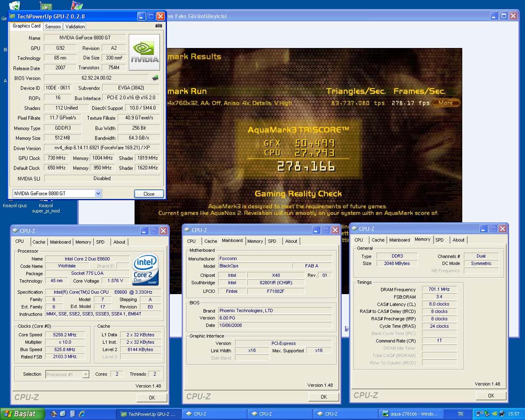This screenshot has width=525, height=420.
Task: Switch to the Sensors tab in GPU-Z
Action: click(53, 27)
